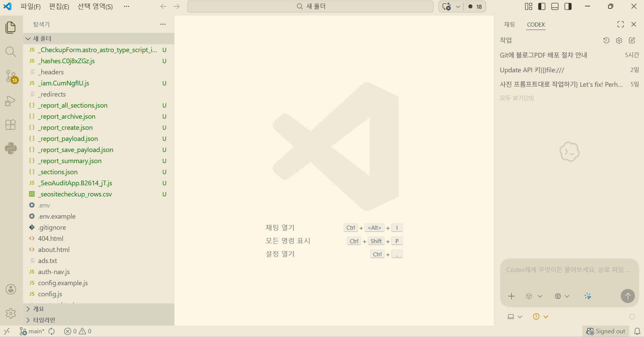Image resolution: width=644 pixels, height=337 pixels.
Task: Click the sparkle icon in Codex input
Action: coord(588,296)
